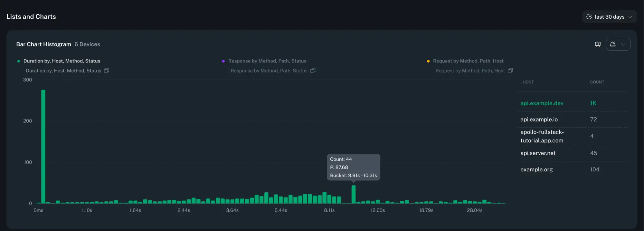
Task: Toggle the orange Request series legend dot
Action: click(x=428, y=61)
